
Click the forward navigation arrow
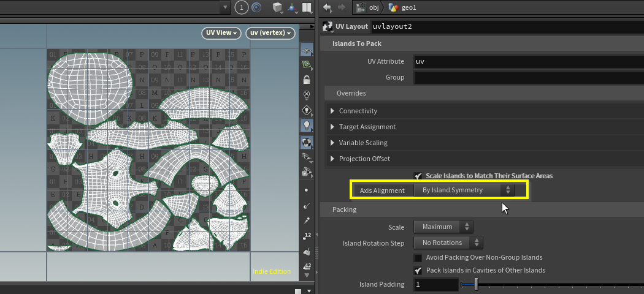[x=340, y=7]
